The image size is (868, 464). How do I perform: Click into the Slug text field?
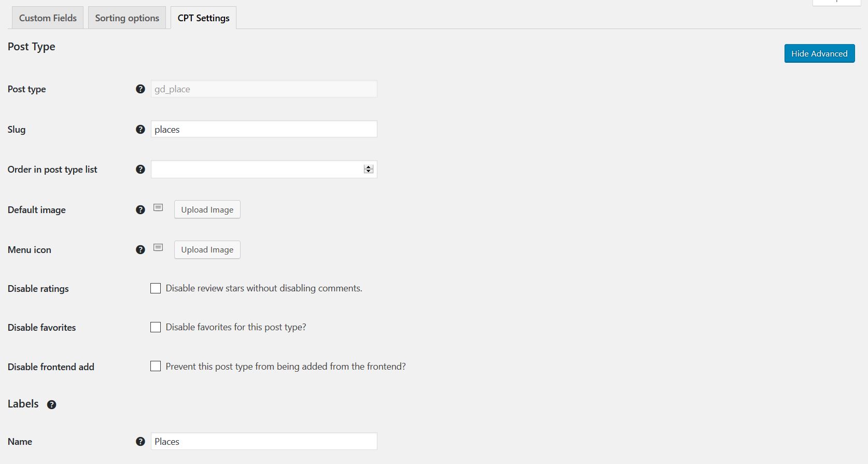(x=263, y=130)
